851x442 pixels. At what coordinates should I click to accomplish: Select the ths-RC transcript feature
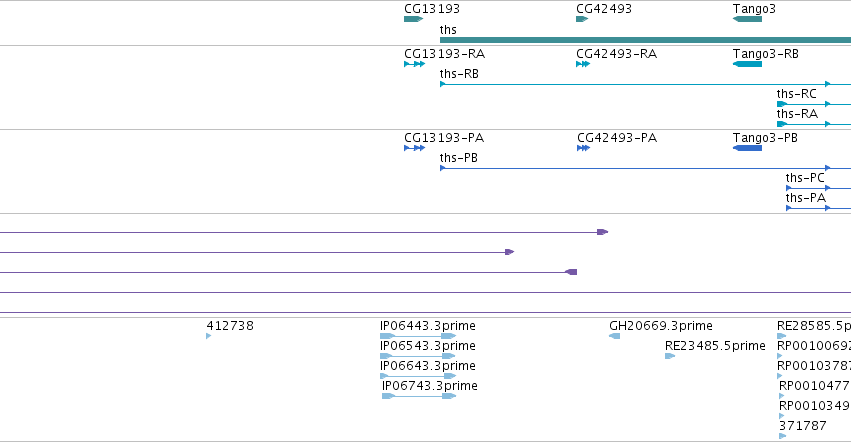coord(814,104)
